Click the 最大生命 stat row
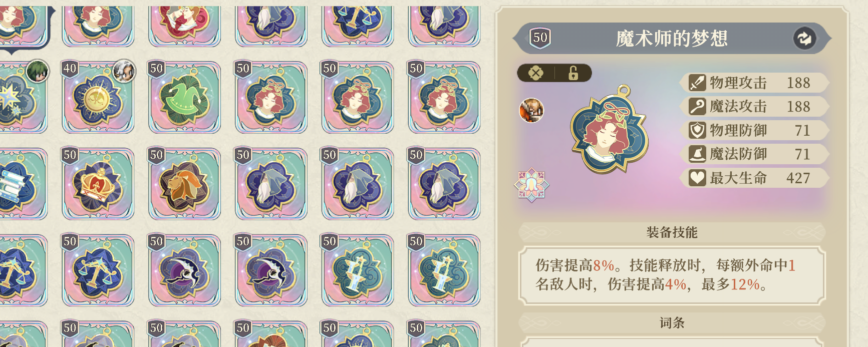The image size is (868, 347). (754, 178)
